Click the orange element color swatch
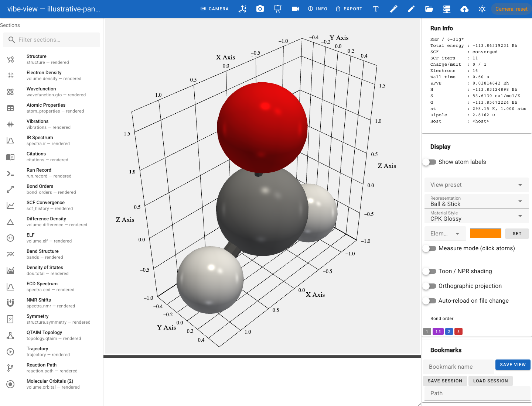 click(x=485, y=233)
